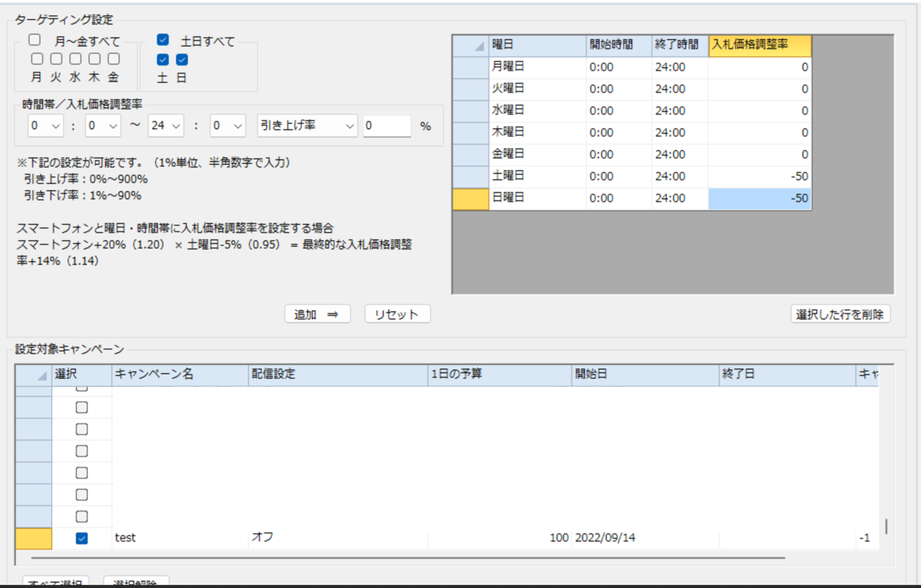Sort by 入札価格調整率 column header
Screen dimensions: 921x588
pos(759,45)
